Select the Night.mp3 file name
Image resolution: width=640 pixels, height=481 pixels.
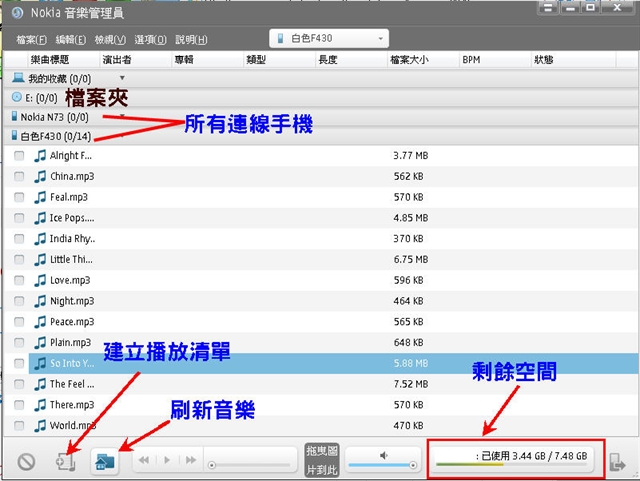click(x=72, y=301)
